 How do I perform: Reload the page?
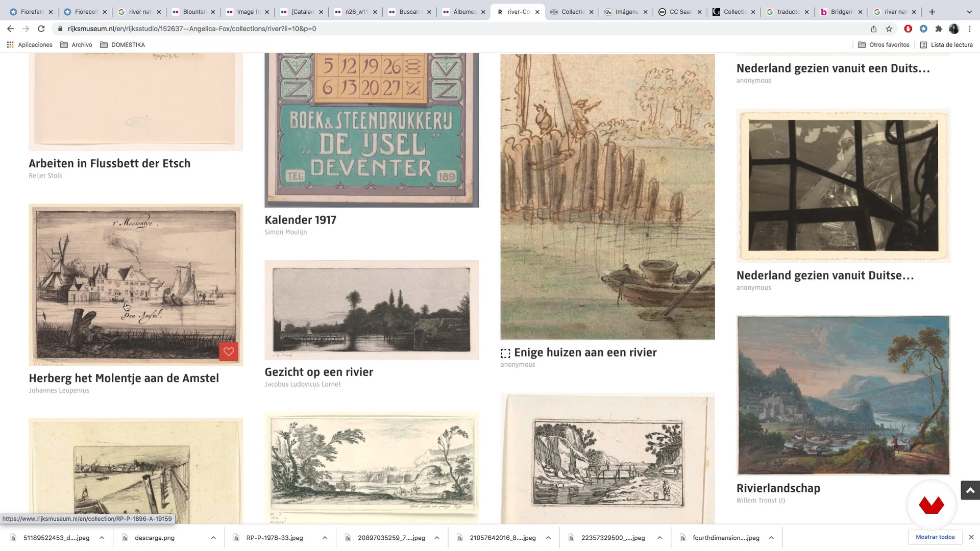[x=41, y=29]
